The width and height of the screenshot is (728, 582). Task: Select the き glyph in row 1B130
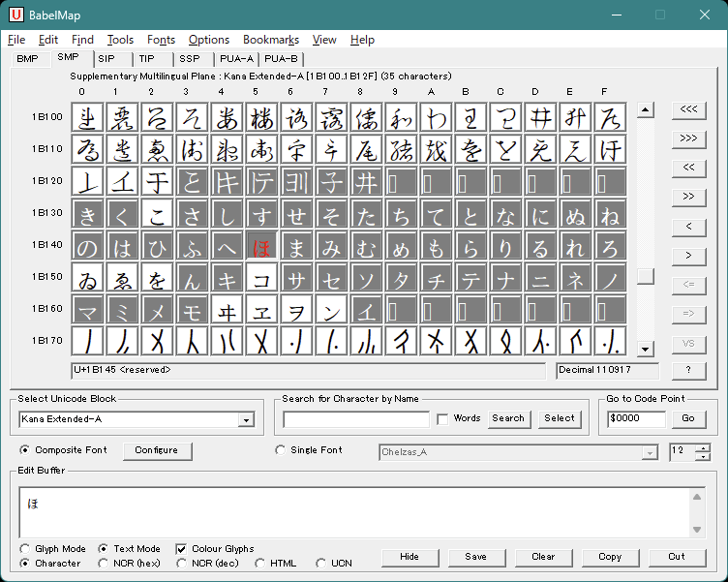88,214
